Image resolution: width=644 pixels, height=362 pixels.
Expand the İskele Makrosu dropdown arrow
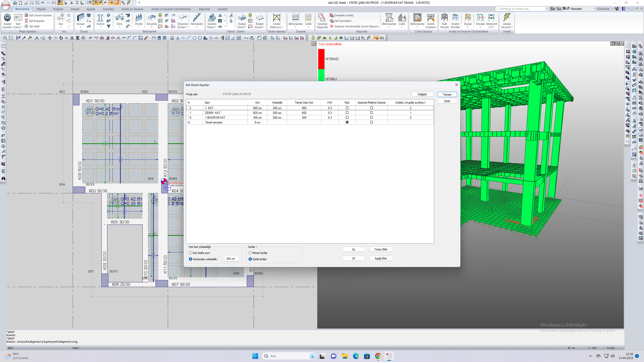[283, 27]
